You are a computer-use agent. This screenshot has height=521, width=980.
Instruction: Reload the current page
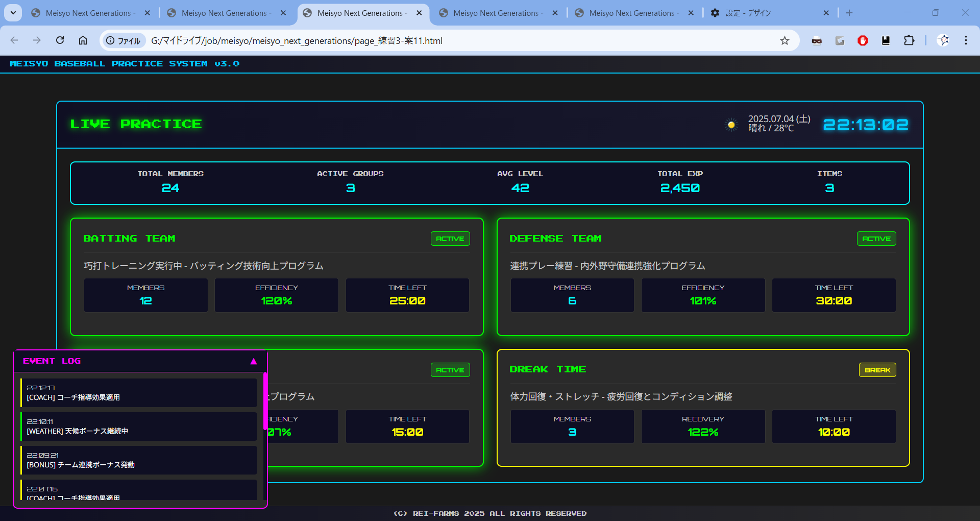60,40
